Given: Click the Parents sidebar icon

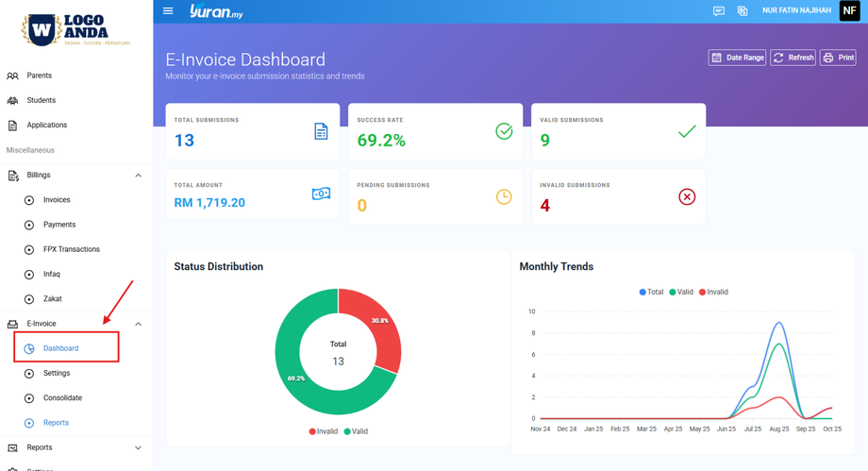Looking at the screenshot, I should [12, 76].
